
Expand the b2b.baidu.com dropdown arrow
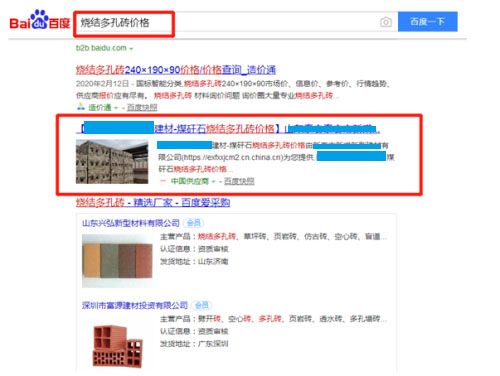[131, 49]
